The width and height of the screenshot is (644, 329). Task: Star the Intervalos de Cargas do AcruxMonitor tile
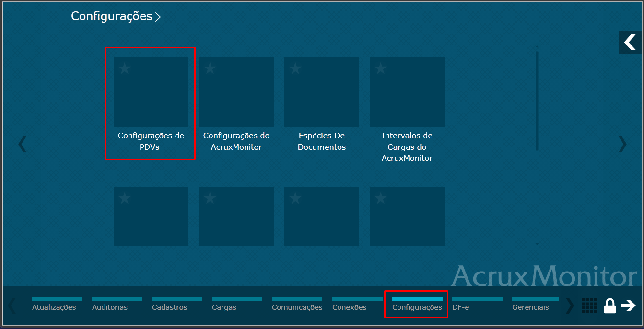(x=380, y=68)
